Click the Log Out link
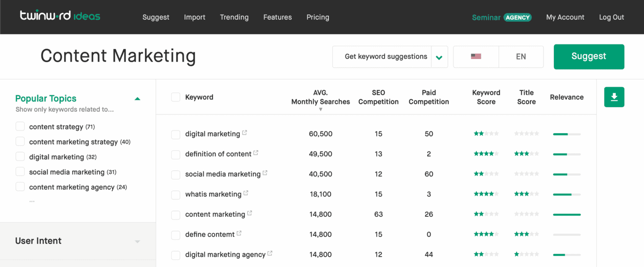Viewport: 644px width, 267px height. pyautogui.click(x=612, y=17)
